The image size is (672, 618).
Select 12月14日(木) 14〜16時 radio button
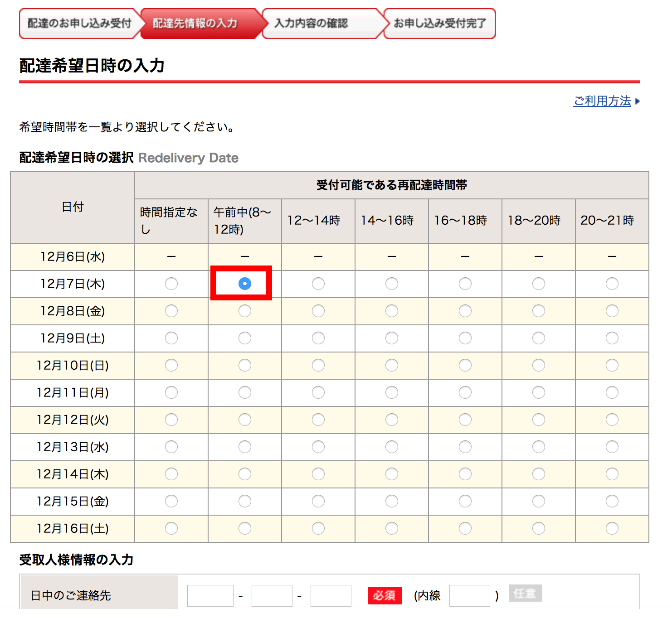coord(392,474)
